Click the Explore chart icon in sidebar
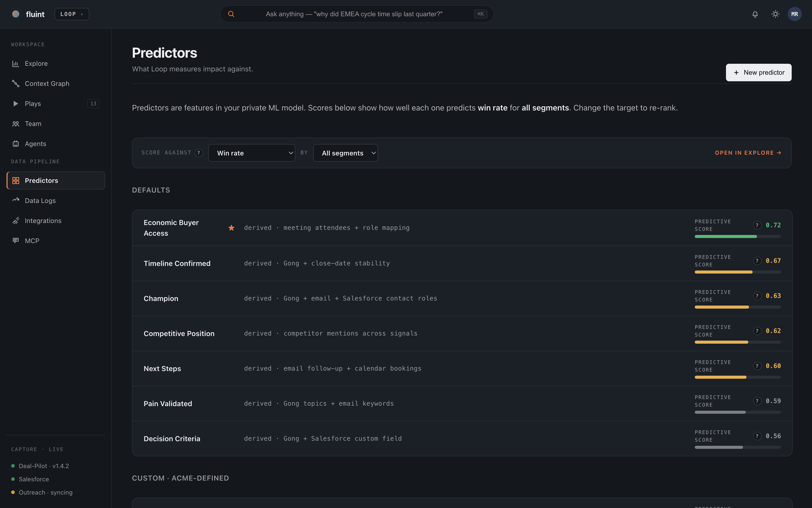812x508 pixels. (15, 63)
